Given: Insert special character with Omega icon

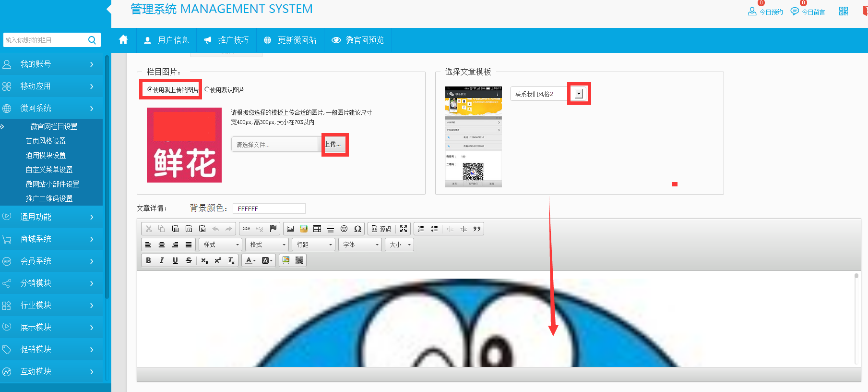Looking at the screenshot, I should coord(357,229).
